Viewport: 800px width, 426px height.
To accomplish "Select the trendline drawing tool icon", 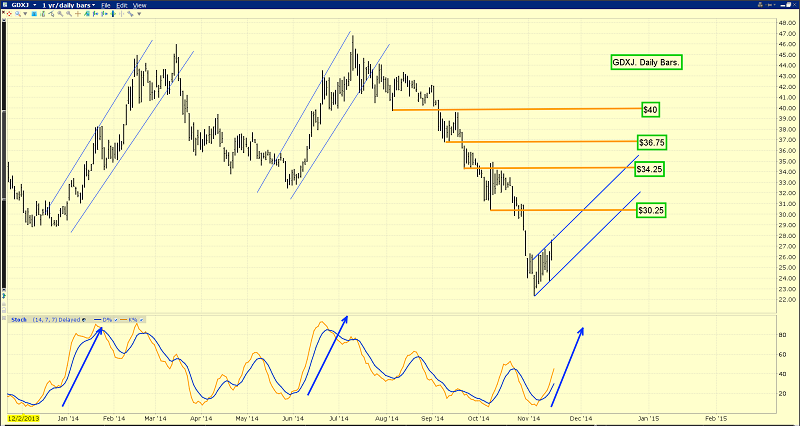I will tap(52, 14).
